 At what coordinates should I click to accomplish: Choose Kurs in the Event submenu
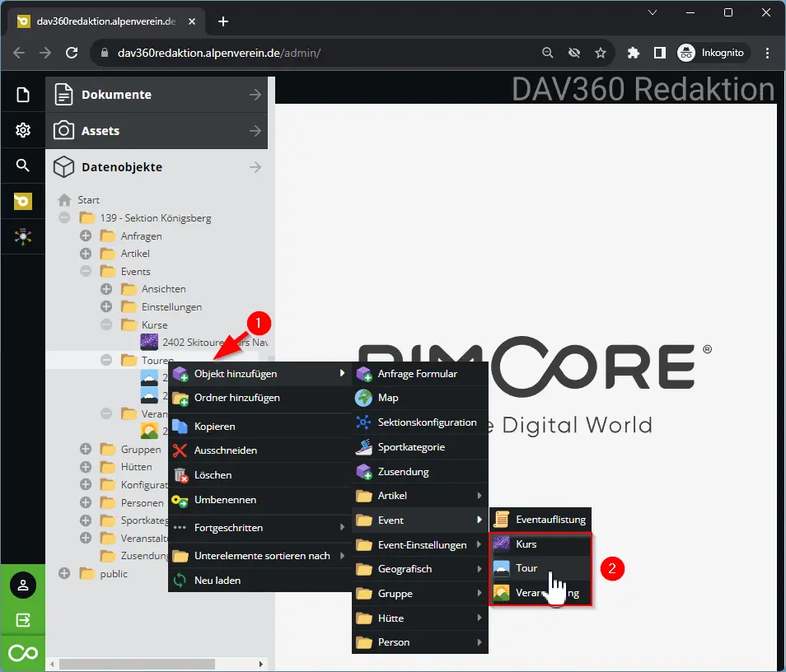pos(526,544)
